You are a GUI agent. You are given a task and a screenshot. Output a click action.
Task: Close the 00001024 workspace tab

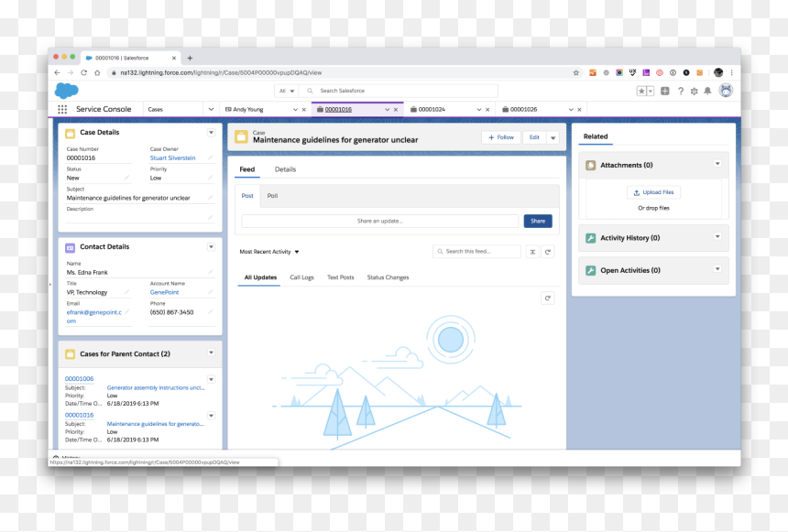click(487, 110)
